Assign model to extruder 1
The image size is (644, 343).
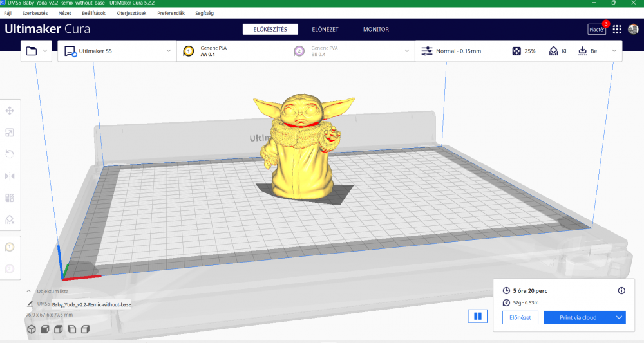[10, 246]
